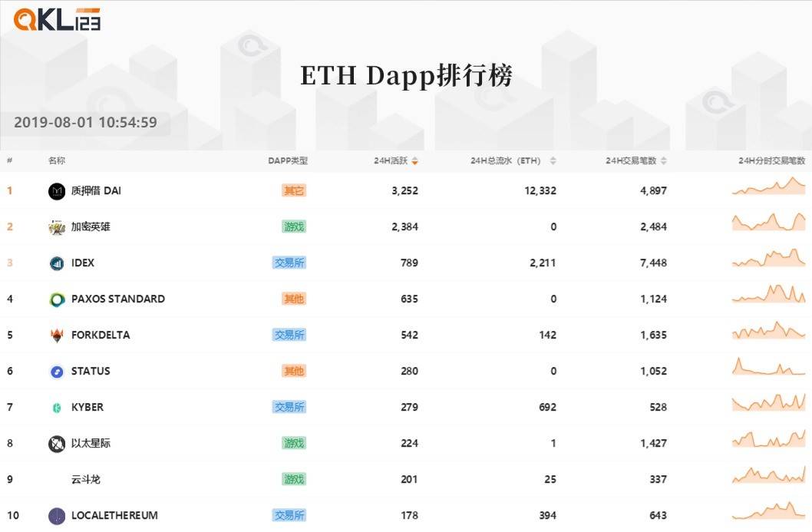Open the 云斗龙 dapp link
The image size is (812, 532).
click(86, 480)
